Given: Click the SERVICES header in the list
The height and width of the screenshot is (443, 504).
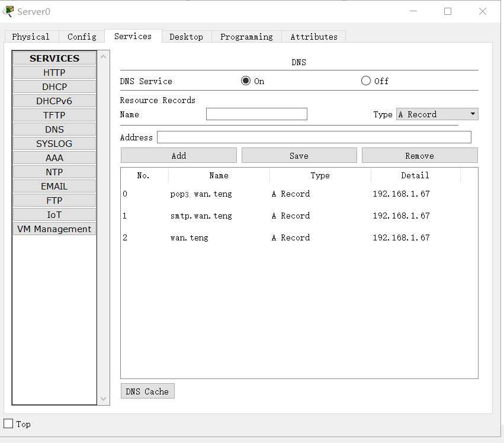Looking at the screenshot, I should pyautogui.click(x=54, y=58).
